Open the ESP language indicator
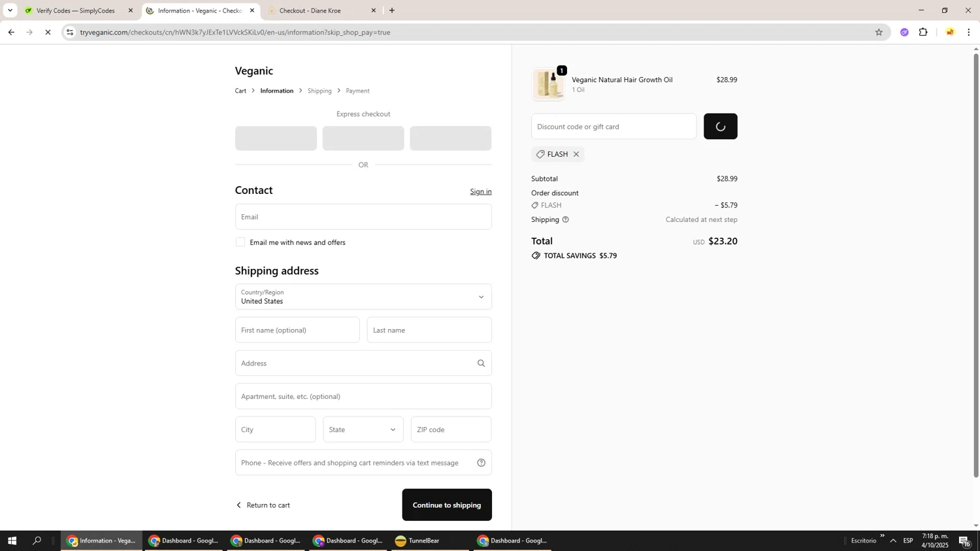980x551 pixels. point(908,541)
